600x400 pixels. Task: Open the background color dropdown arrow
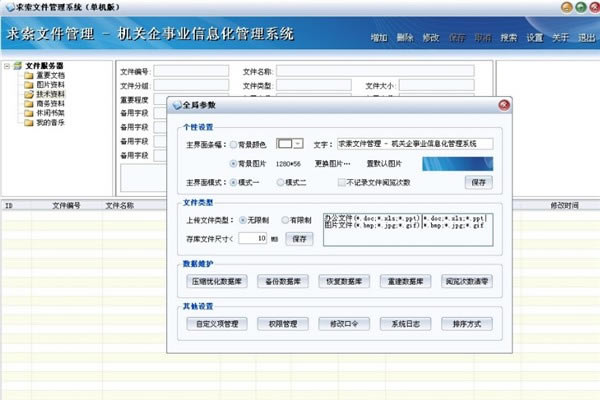pyautogui.click(x=298, y=144)
